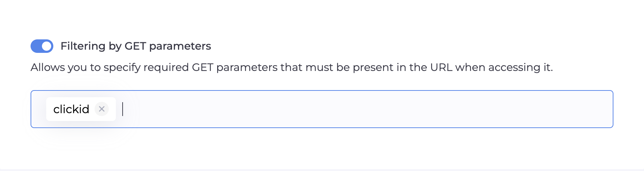The width and height of the screenshot is (644, 171).
Task: Click the word 'clickid' inside the tag
Action: [71, 109]
